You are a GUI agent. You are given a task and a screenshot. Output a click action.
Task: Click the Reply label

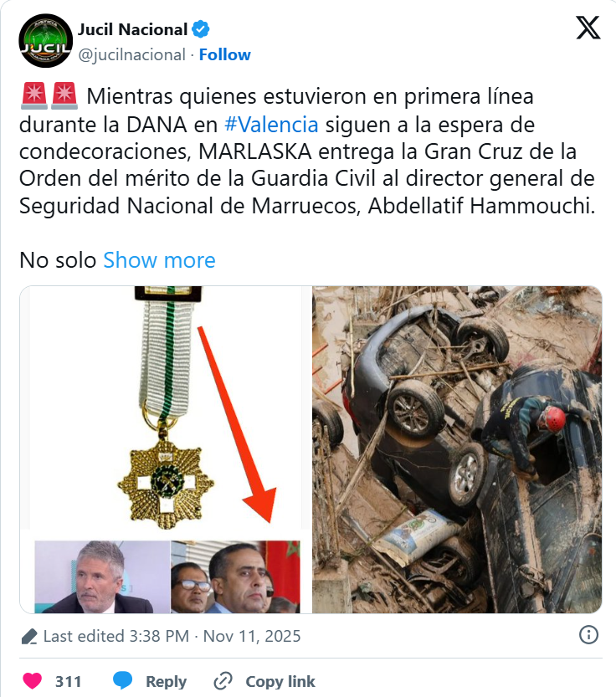[166, 681]
